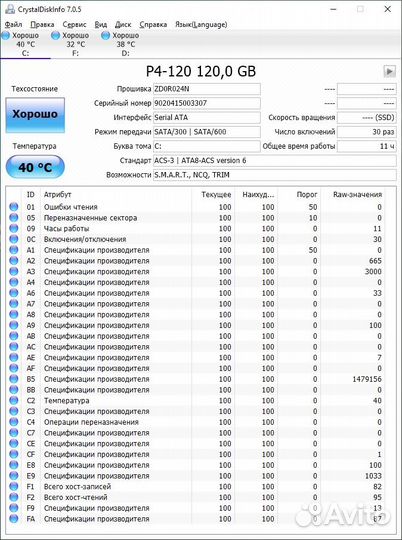
Task: Click the status icon for attribute A4
Action: click(x=14, y=282)
